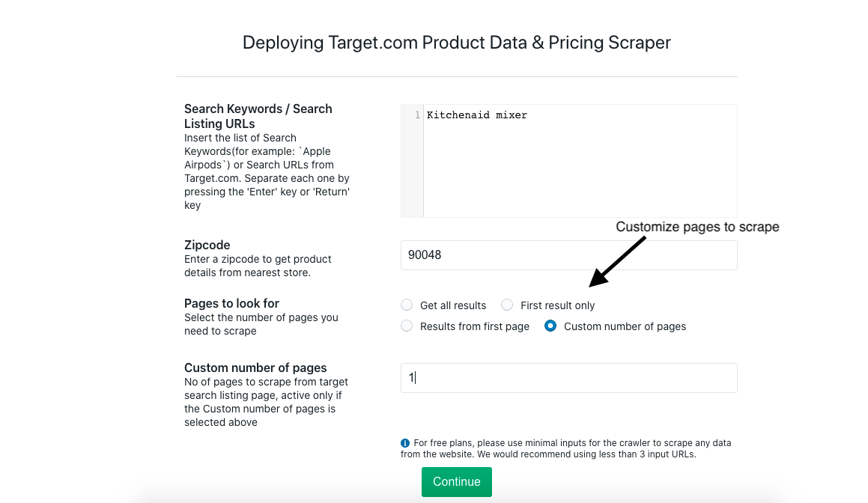The image size is (868, 503).
Task: Select "Results from first page" option
Action: pyautogui.click(x=407, y=326)
